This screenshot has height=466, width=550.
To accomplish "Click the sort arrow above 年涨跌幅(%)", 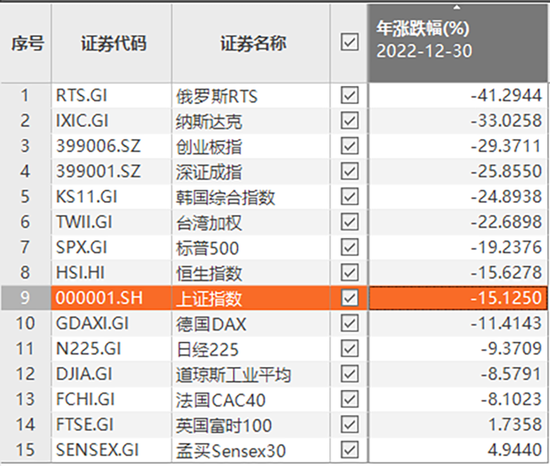I will tap(457, 7).
